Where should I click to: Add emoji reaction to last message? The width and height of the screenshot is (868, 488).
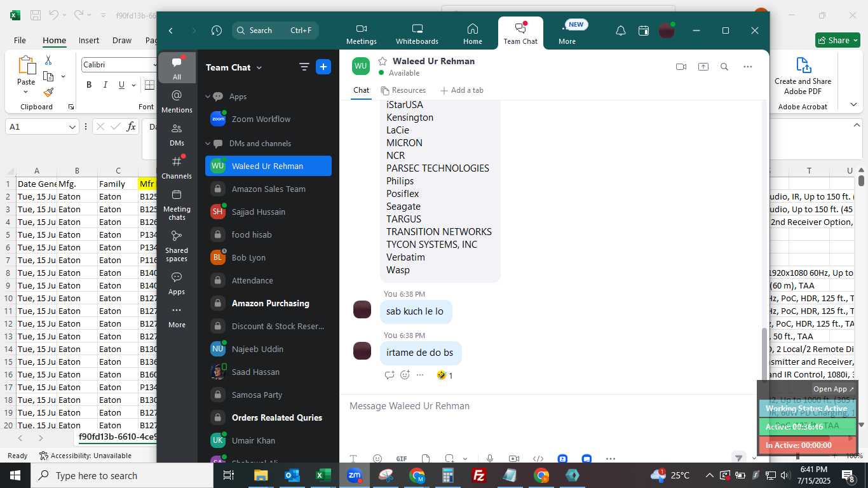tap(405, 375)
